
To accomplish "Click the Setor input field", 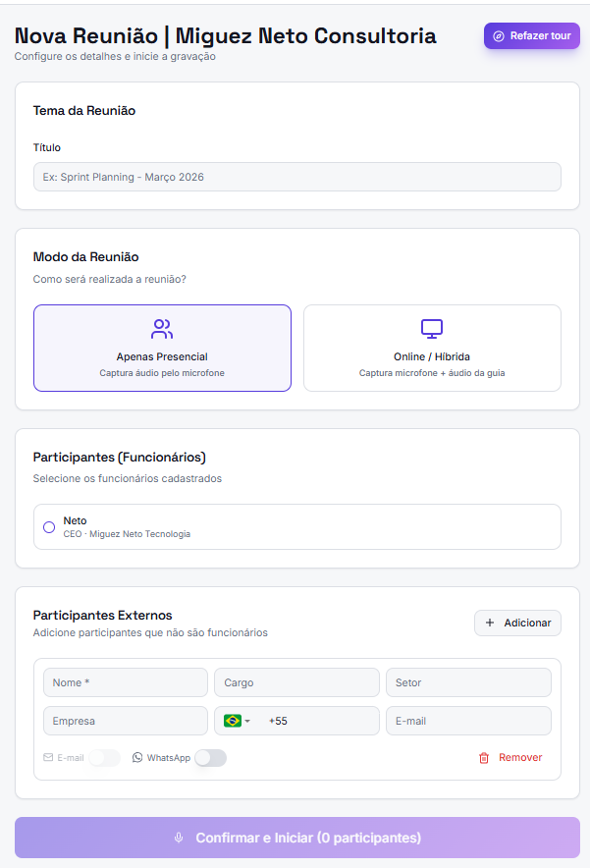I will 468,682.
